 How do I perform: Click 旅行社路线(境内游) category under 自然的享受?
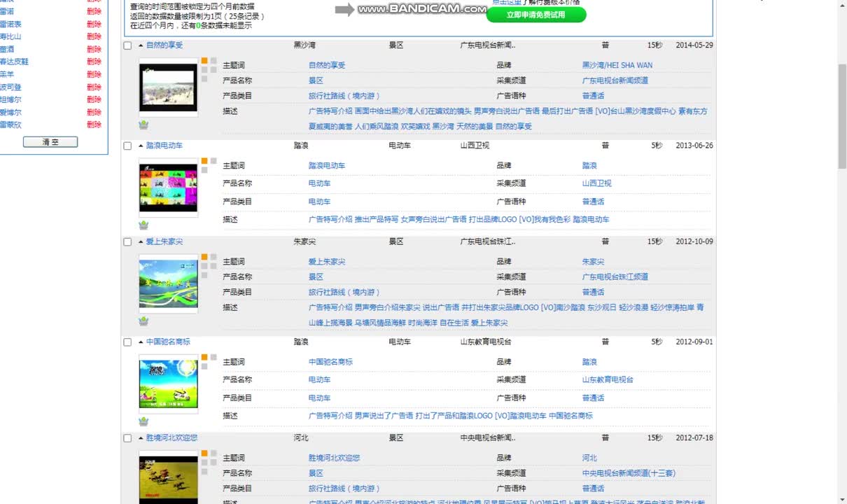click(344, 96)
